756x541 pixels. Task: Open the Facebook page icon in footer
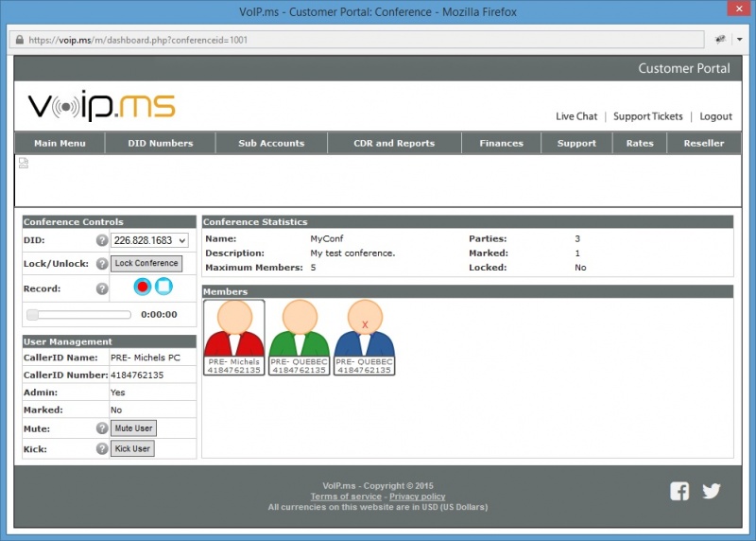tap(679, 491)
